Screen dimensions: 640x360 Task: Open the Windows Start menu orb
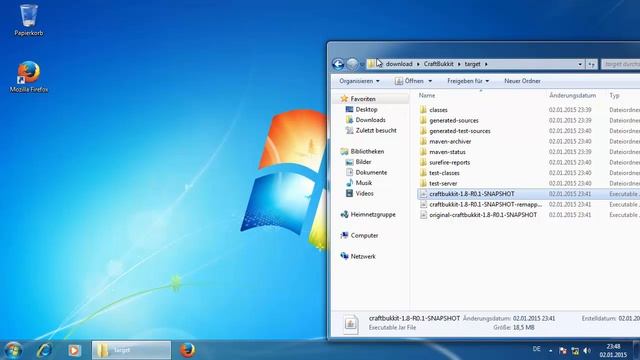click(13, 350)
